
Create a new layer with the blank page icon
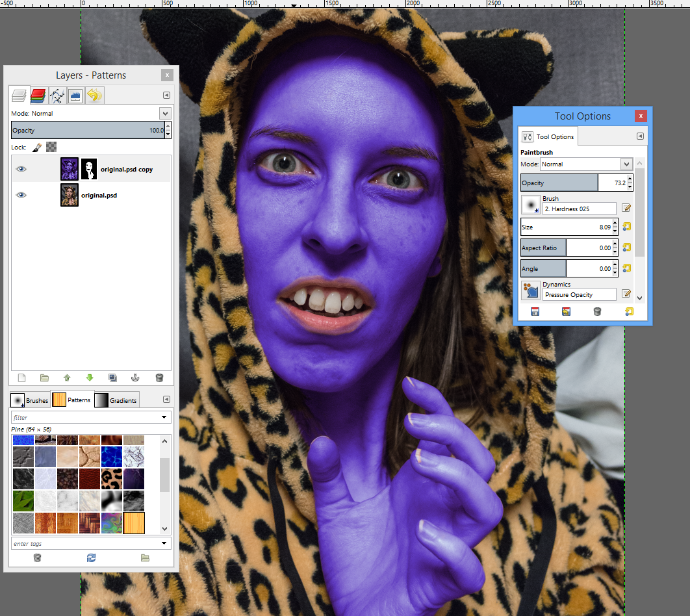21,378
